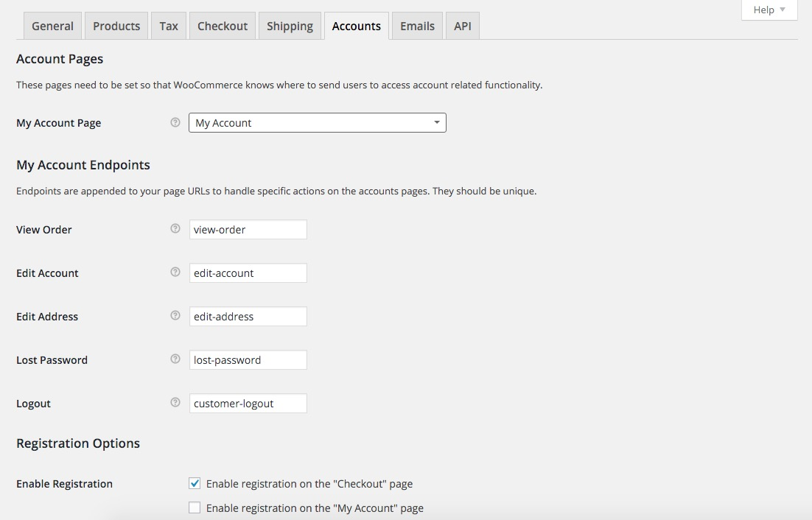
Task: Expand the Help panel
Action: click(x=769, y=10)
